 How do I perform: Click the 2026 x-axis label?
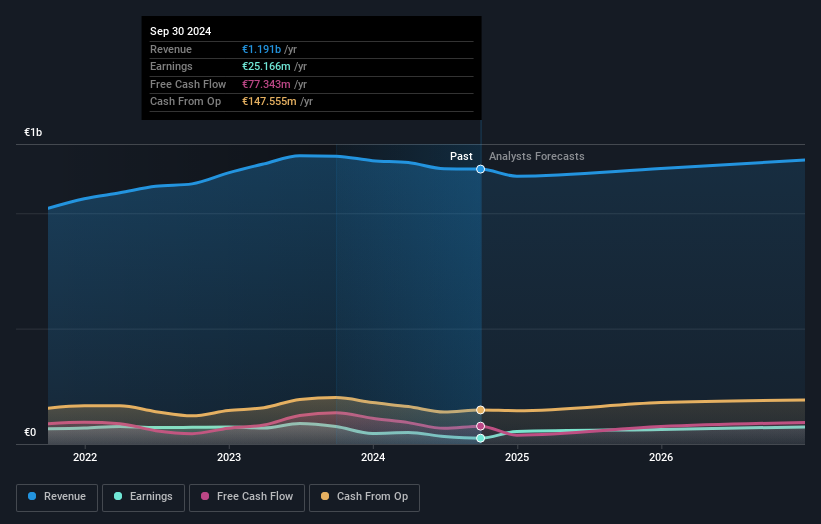(661, 458)
